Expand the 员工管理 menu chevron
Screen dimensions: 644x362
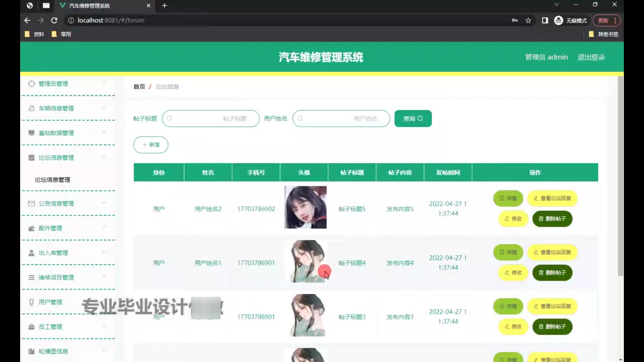tap(104, 326)
